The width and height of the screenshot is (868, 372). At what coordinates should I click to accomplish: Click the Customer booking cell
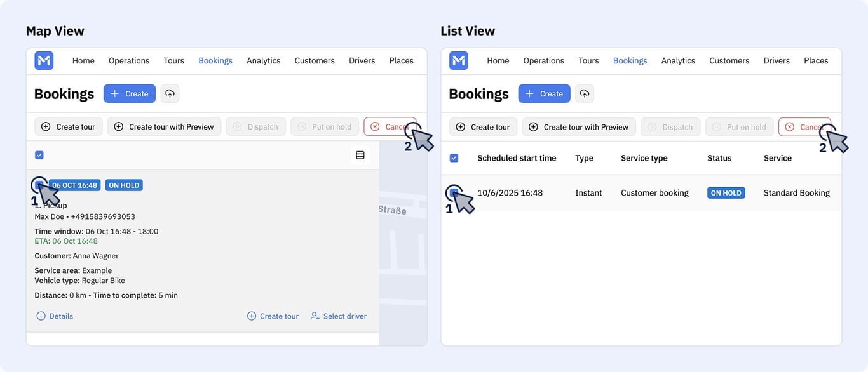[x=654, y=193]
